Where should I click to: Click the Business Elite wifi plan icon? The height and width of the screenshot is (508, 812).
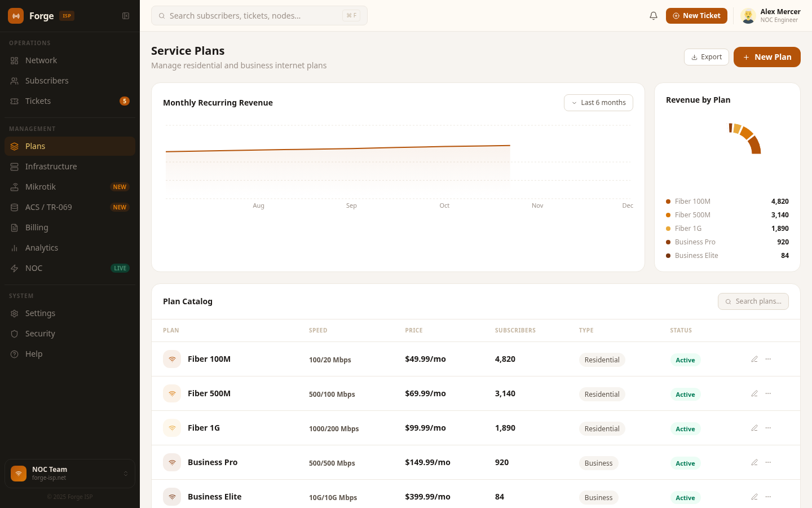tap(172, 497)
